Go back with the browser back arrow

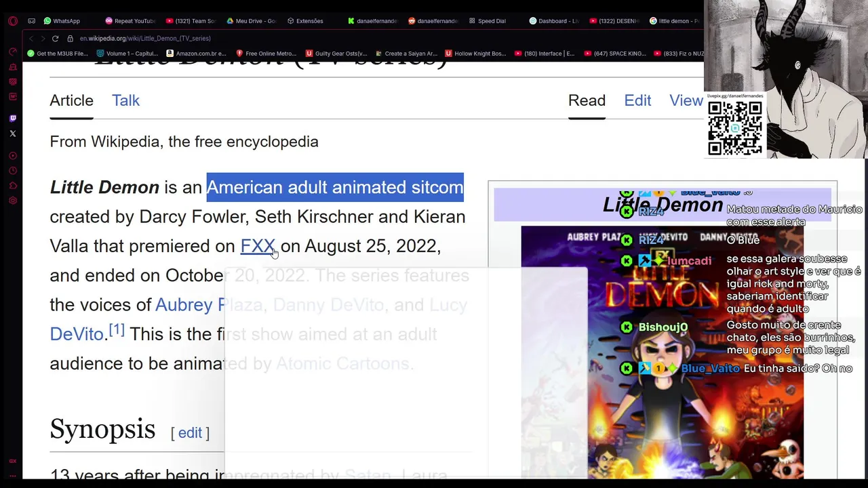click(31, 39)
